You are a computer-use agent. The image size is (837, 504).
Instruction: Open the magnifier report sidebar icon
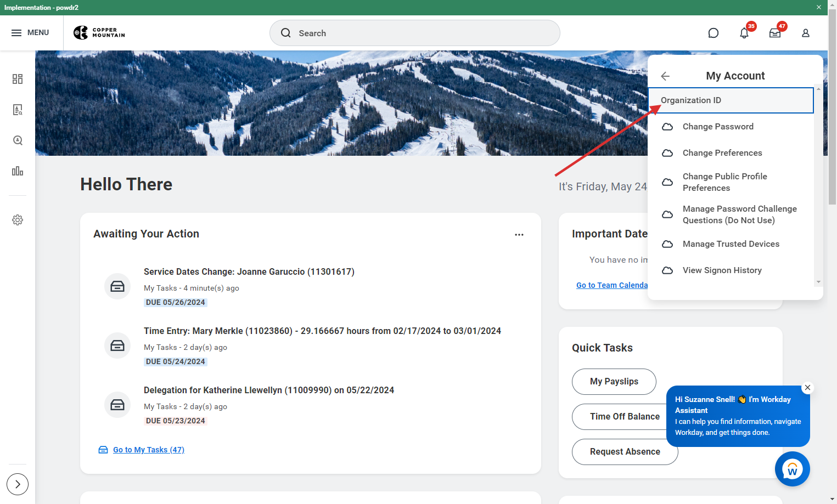18,140
